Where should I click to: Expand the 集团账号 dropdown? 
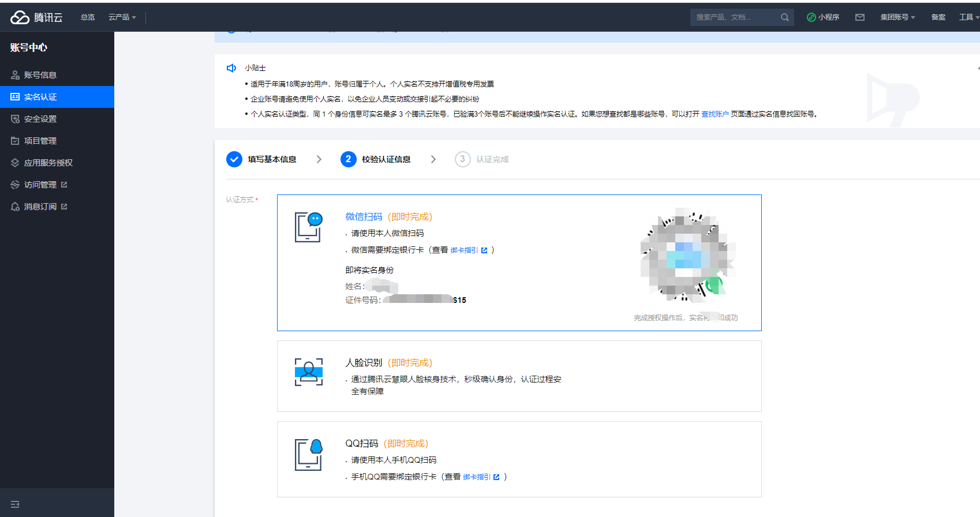click(897, 17)
